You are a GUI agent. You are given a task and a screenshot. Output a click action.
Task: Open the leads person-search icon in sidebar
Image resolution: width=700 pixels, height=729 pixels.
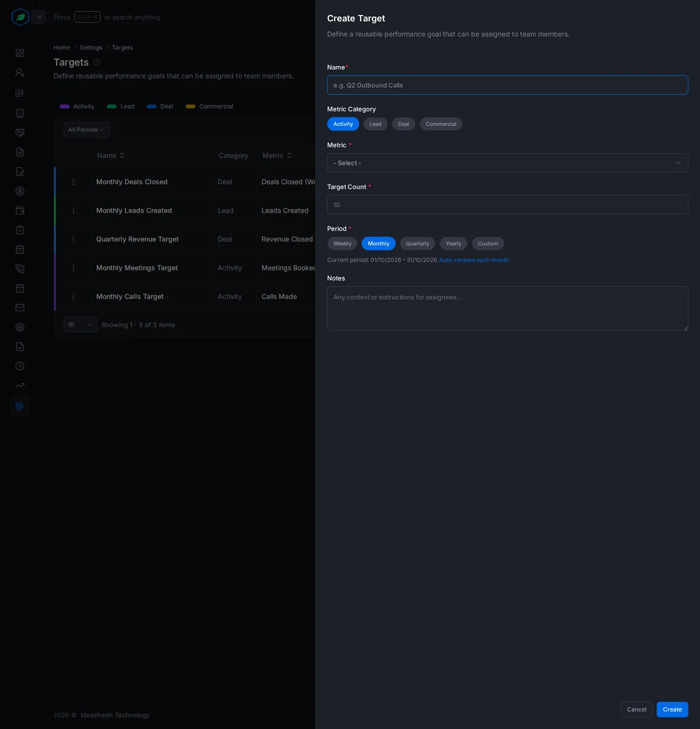coord(20,72)
